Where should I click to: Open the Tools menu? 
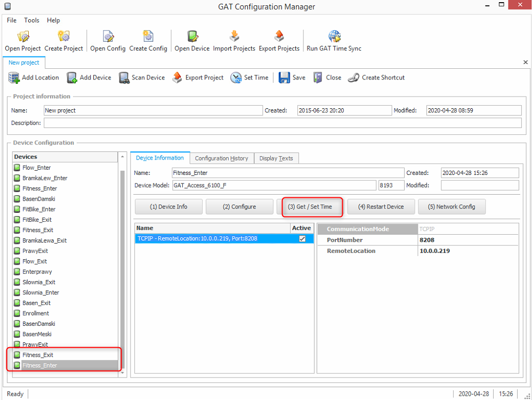point(31,20)
